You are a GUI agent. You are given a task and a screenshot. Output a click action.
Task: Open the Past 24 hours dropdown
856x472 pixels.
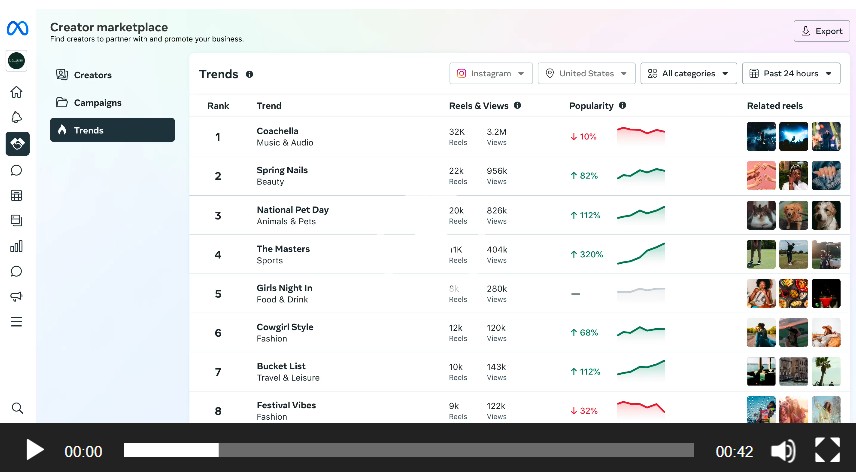(x=791, y=73)
